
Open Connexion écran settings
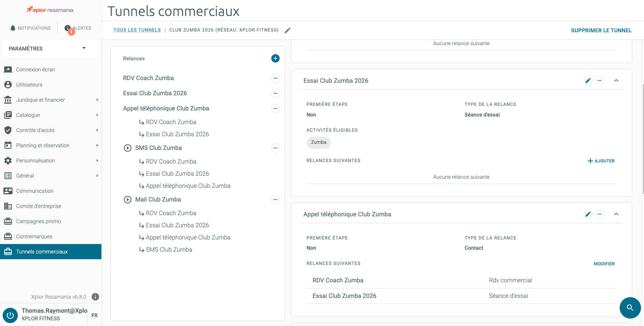(x=51, y=69)
